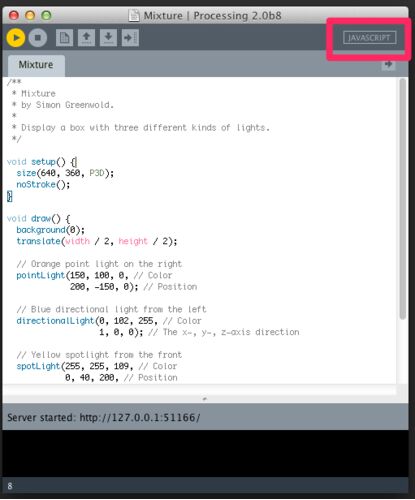The width and height of the screenshot is (415, 500).
Task: Click the '0, 40, 200, // Position' line
Action: [x=121, y=377]
